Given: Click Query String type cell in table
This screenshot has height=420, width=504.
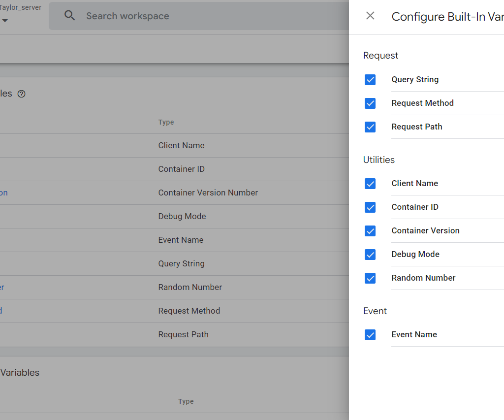Looking at the screenshot, I should point(181,263).
